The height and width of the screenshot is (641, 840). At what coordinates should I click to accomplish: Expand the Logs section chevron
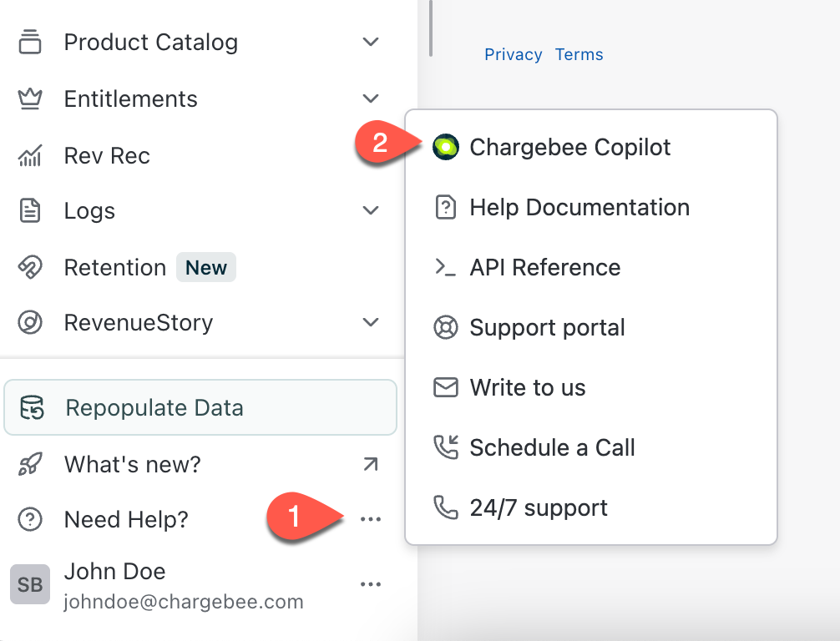point(370,210)
